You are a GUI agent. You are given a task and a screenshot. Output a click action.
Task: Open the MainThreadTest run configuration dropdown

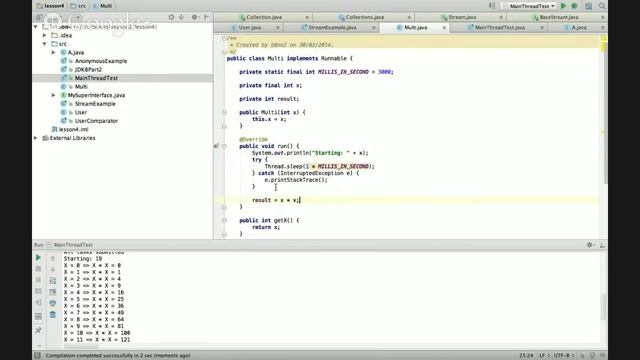(x=530, y=6)
